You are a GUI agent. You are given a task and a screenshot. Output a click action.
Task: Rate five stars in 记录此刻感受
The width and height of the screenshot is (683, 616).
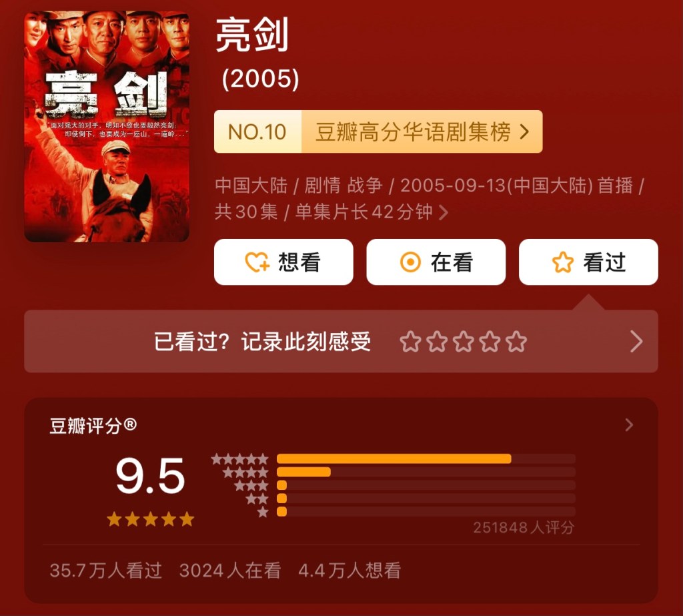coord(517,341)
